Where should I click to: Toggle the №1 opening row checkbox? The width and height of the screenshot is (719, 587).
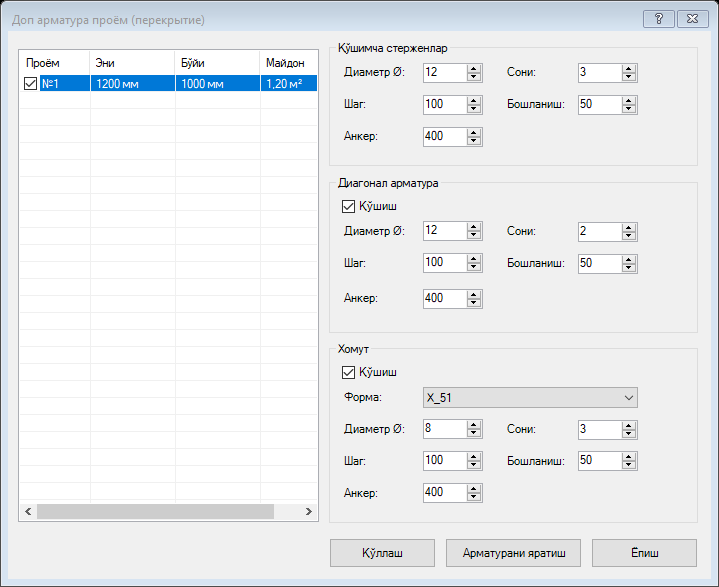pos(30,83)
